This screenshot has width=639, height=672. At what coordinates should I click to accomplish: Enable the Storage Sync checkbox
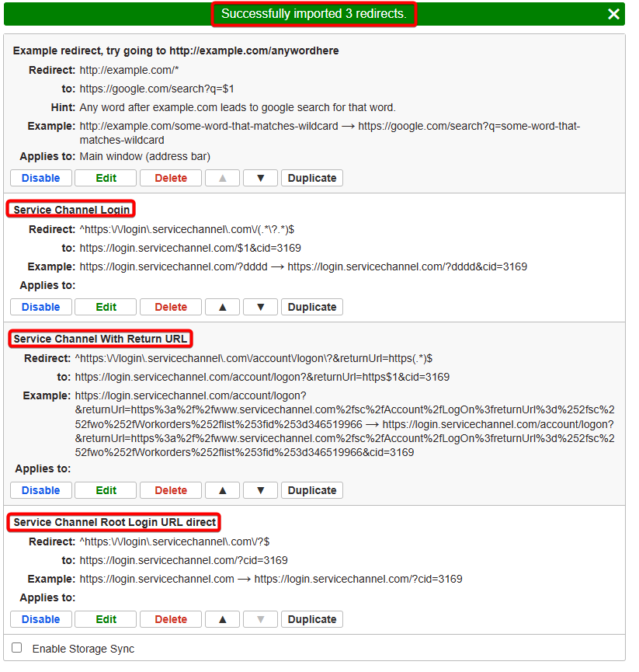coord(17,648)
